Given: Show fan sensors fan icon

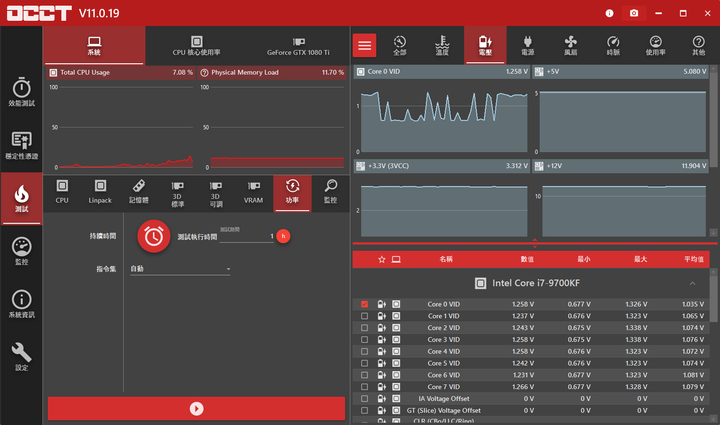Looking at the screenshot, I should pos(570,45).
